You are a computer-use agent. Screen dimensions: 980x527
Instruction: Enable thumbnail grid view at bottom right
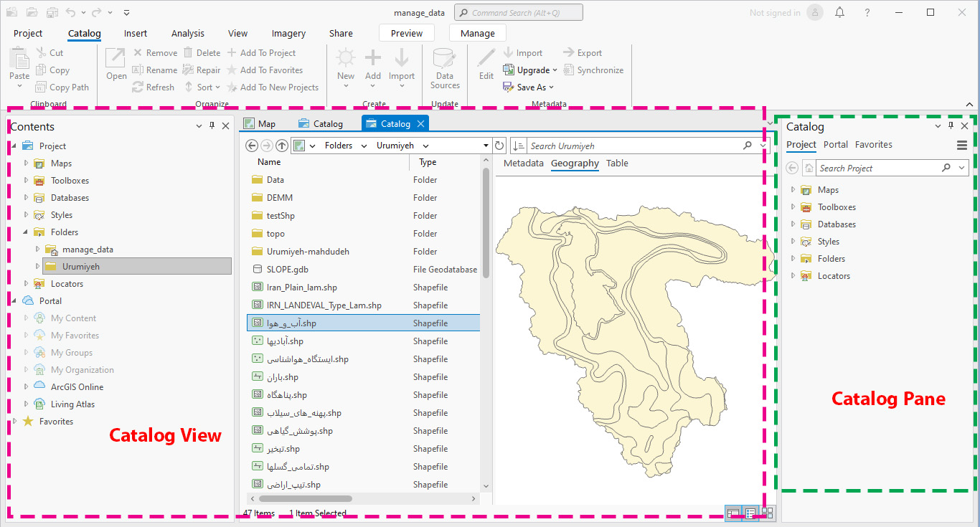[767, 513]
